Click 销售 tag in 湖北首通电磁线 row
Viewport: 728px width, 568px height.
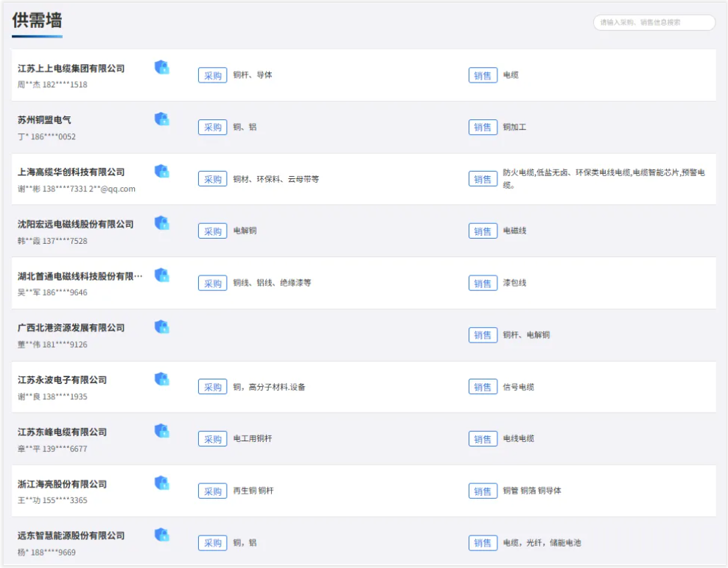coord(483,283)
